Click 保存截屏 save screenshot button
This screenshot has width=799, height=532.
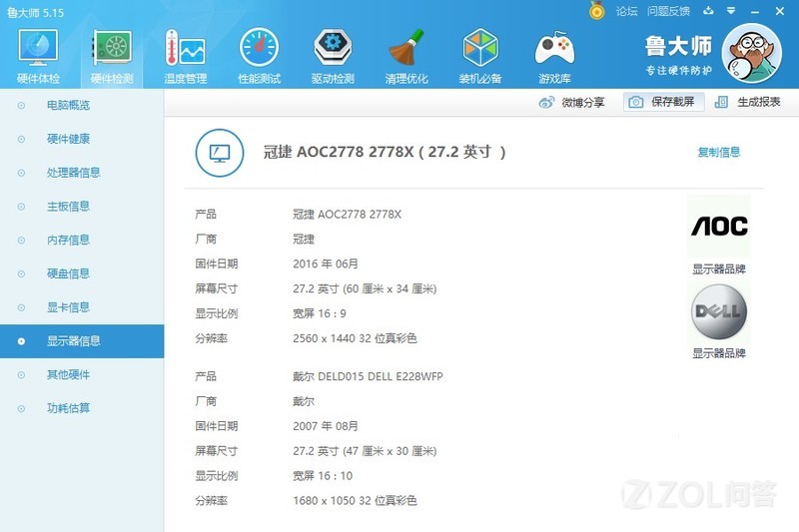click(x=663, y=102)
